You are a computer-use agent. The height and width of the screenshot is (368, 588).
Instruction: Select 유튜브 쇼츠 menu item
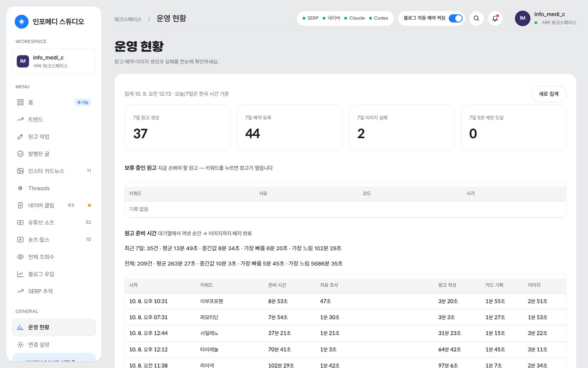pyautogui.click(x=54, y=222)
